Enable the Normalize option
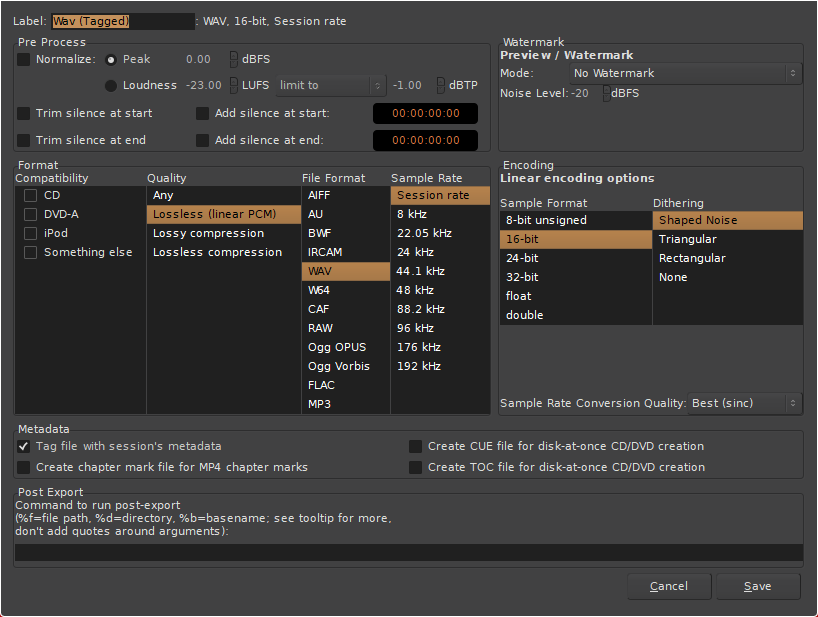818x617 pixels. click(23, 58)
